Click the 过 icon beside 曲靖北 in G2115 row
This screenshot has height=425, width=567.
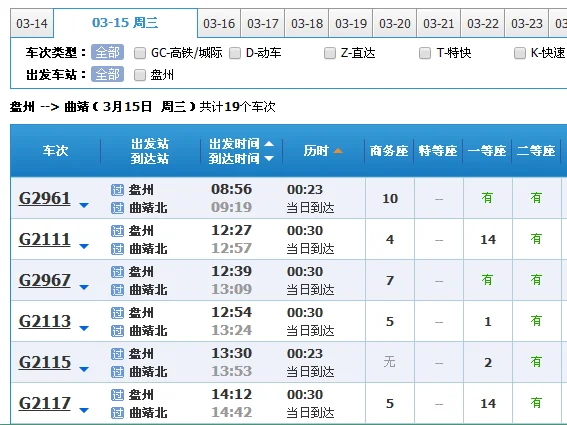[x=117, y=371]
